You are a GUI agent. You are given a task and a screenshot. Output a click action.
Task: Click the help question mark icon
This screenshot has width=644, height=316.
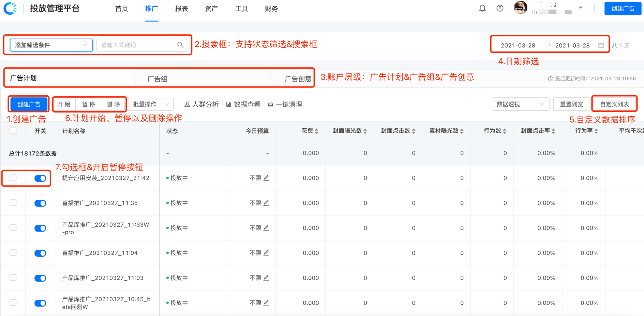[x=500, y=8]
